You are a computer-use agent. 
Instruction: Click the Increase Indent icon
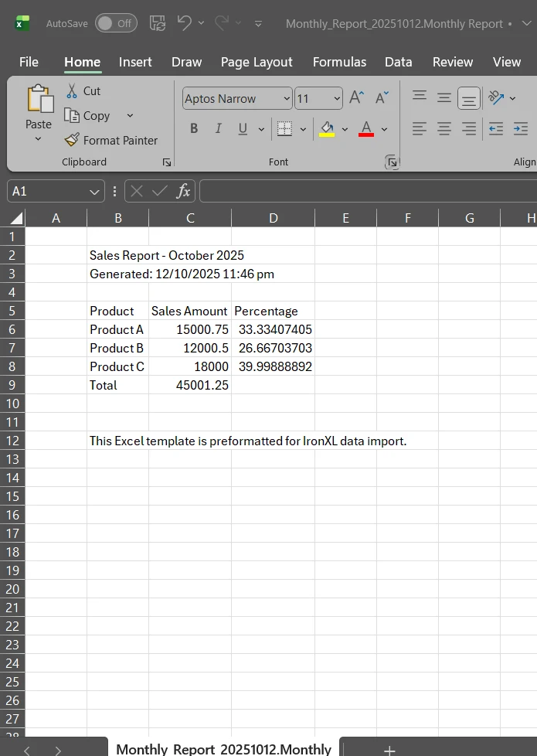521,129
